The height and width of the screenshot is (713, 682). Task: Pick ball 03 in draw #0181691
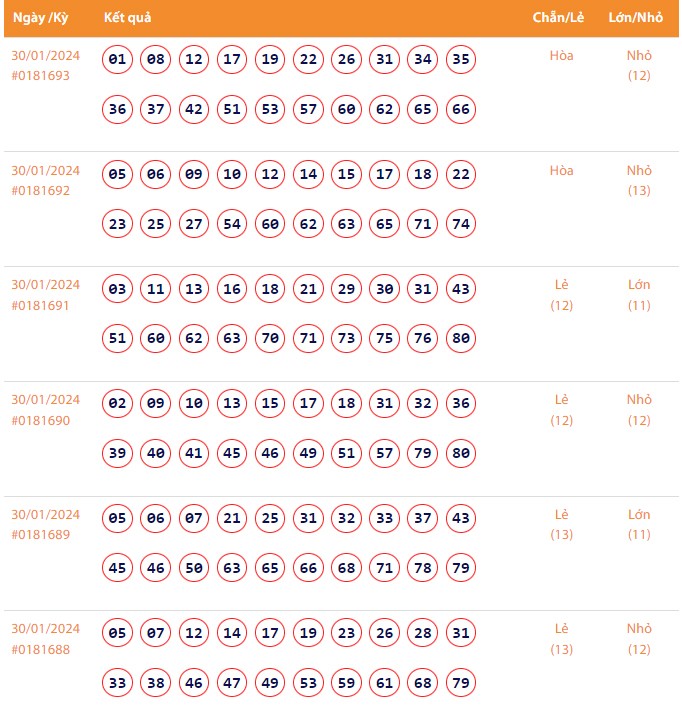118,290
